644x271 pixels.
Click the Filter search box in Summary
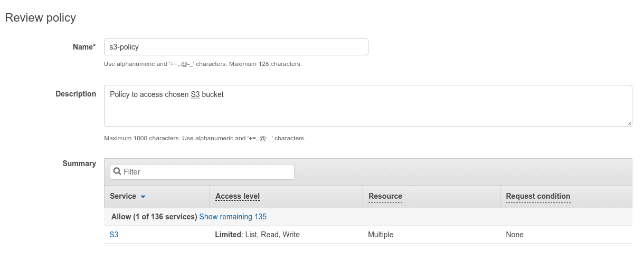202,172
